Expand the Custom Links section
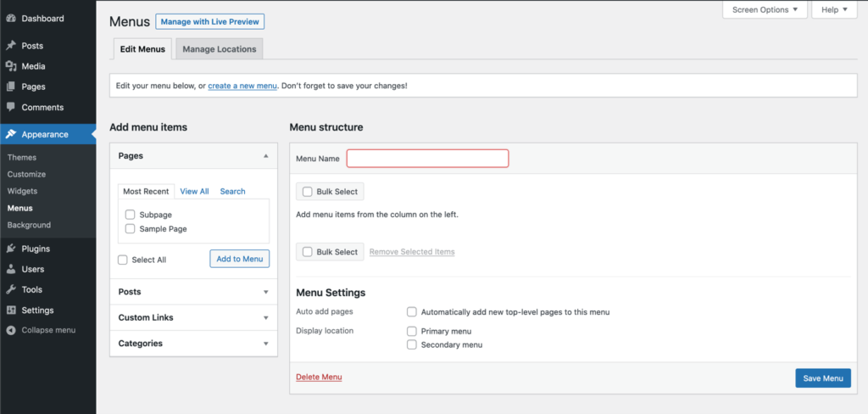This screenshot has height=414, width=868. [x=194, y=317]
